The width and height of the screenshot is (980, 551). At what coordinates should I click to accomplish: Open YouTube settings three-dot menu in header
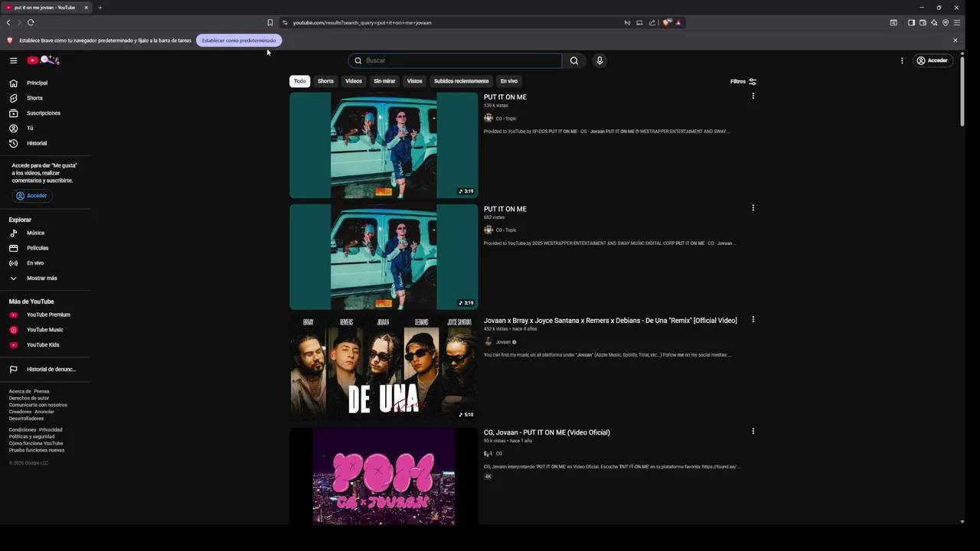point(902,60)
